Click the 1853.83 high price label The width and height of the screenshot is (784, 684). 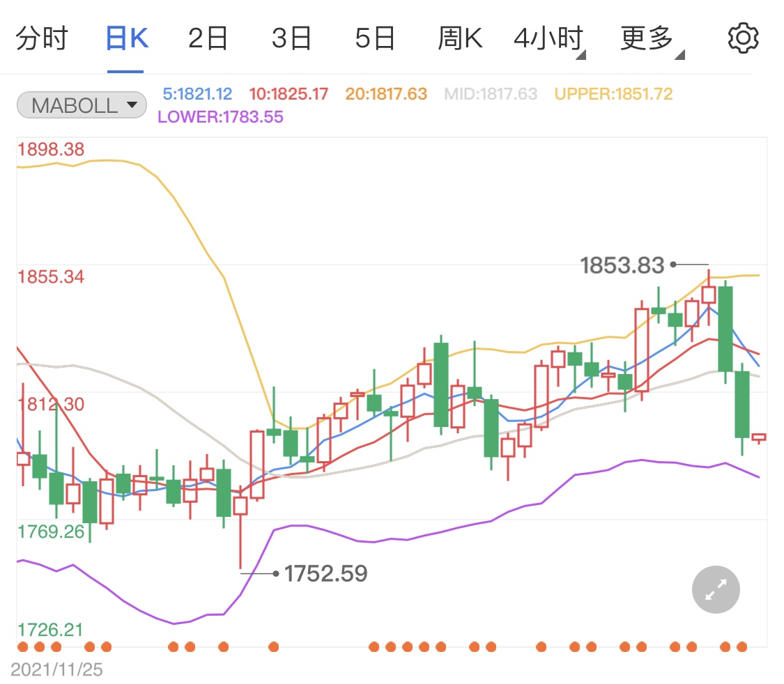coord(622,265)
